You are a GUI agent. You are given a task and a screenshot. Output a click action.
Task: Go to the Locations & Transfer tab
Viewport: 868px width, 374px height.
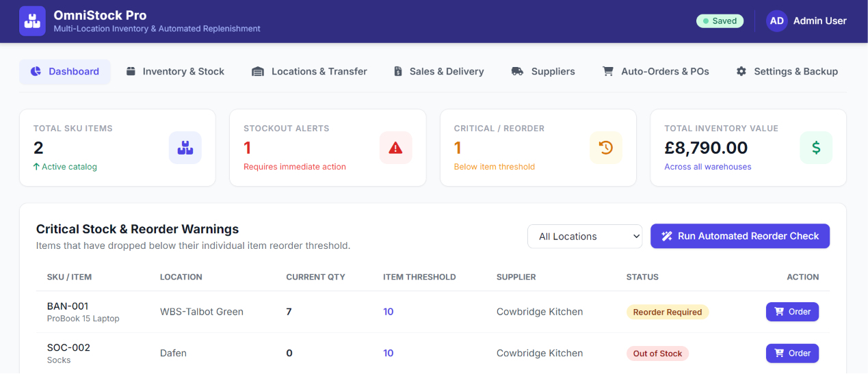[x=310, y=71]
